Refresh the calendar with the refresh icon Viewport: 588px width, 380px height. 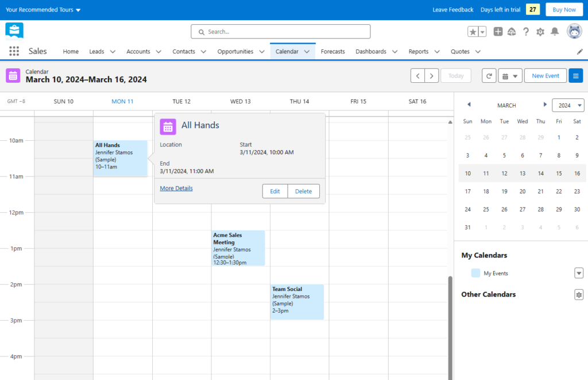(489, 75)
